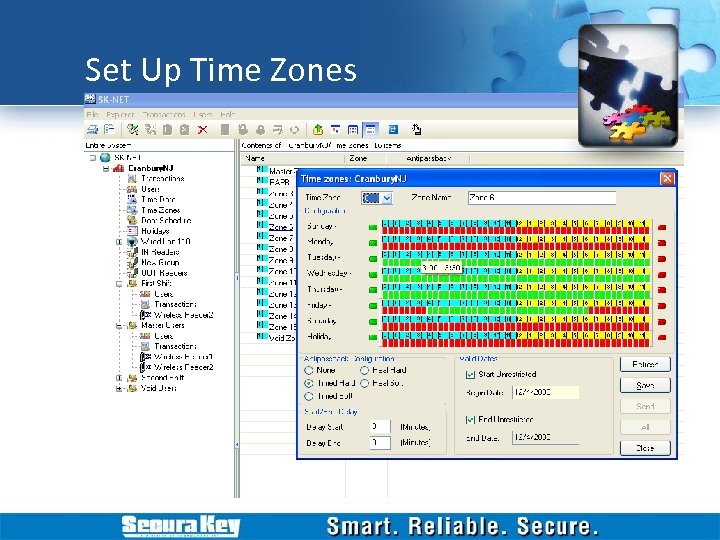Click the highlighted details-view toolbar icon
The image size is (720, 540).
[x=371, y=130]
